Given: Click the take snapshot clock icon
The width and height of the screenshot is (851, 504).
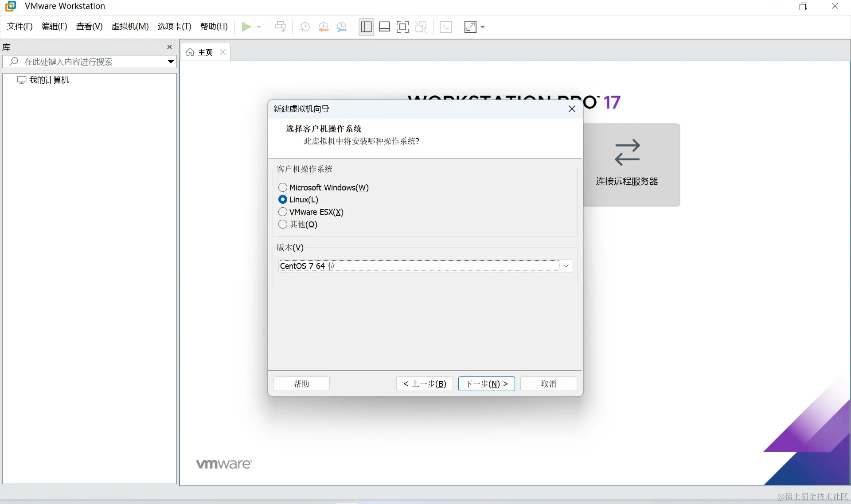Looking at the screenshot, I should point(304,27).
